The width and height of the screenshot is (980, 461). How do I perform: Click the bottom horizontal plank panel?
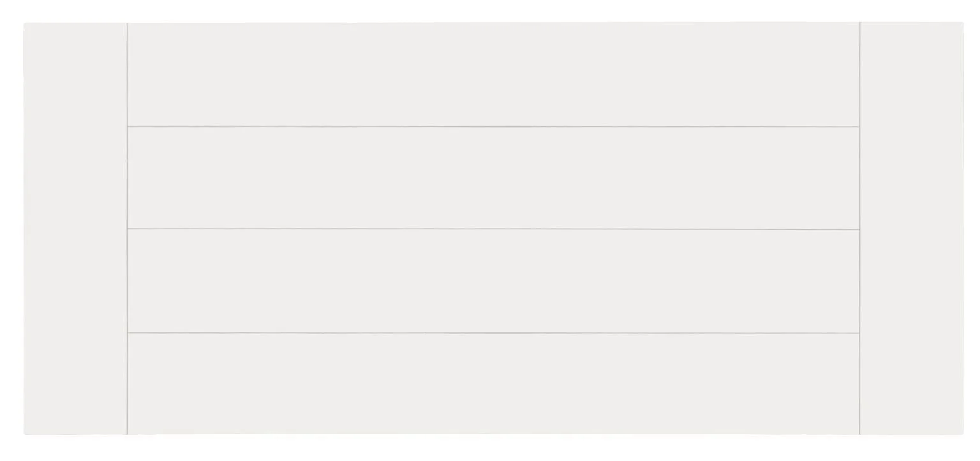(493, 384)
